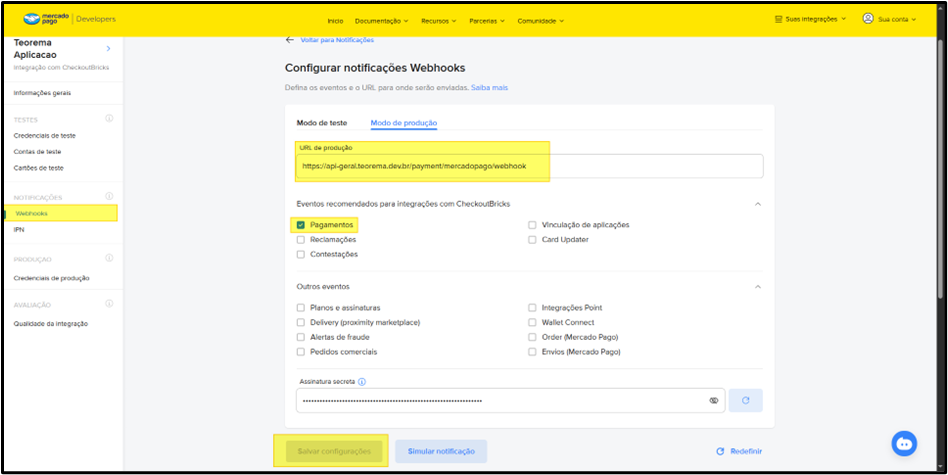Click the Developers label in header

pos(97,19)
